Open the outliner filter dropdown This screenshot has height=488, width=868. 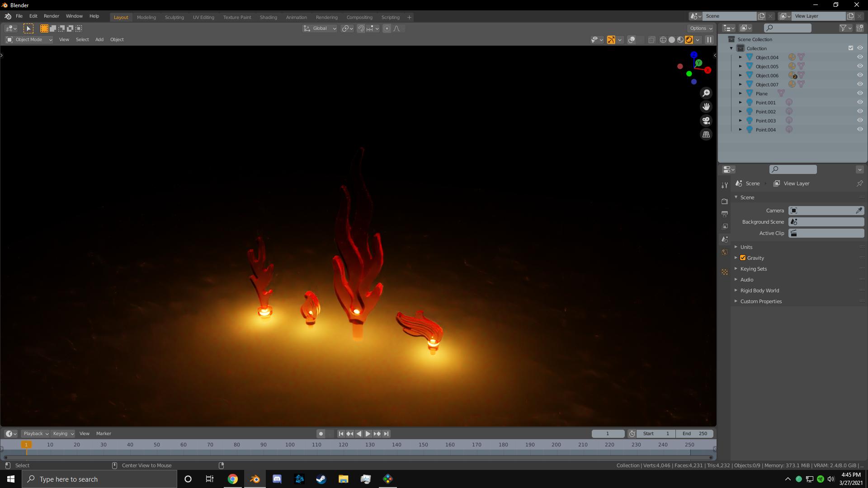tap(845, 28)
